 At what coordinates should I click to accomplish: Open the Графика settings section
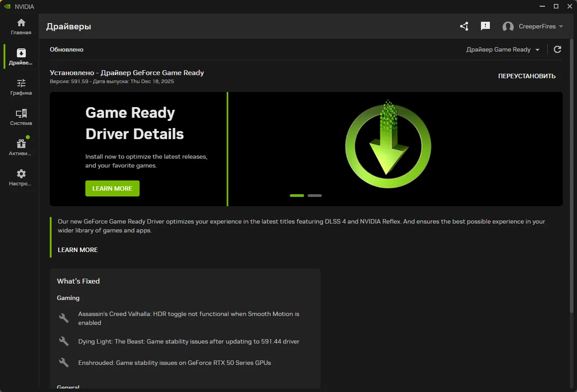(21, 87)
